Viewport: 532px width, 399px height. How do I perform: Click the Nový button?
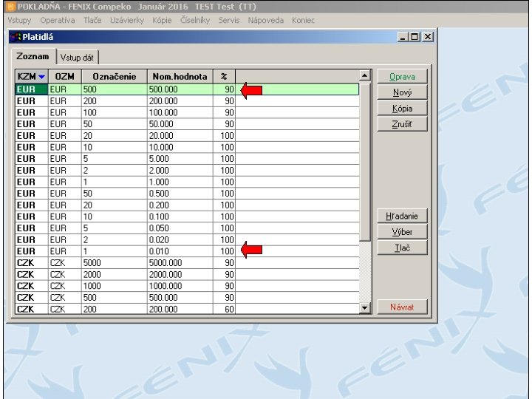click(402, 92)
